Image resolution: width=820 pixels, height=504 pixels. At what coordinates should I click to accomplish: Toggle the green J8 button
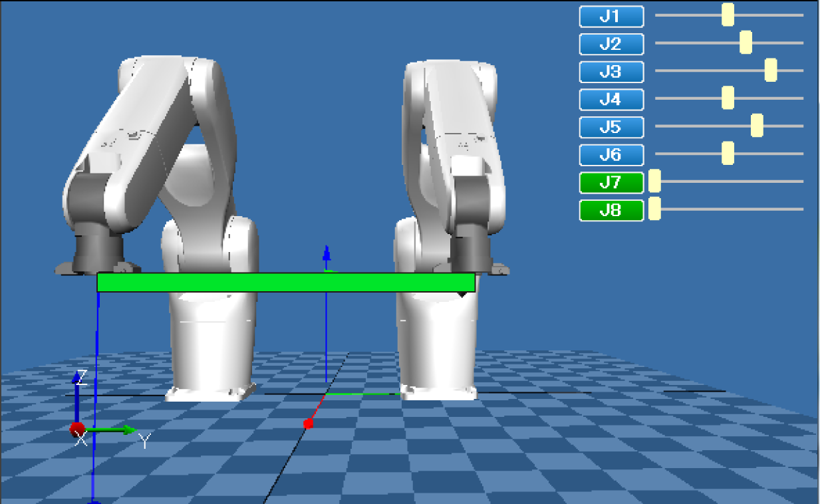click(x=611, y=210)
